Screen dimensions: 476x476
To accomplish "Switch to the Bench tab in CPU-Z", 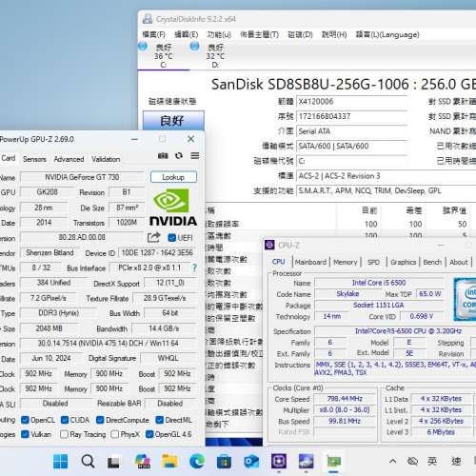I will (x=432, y=262).
